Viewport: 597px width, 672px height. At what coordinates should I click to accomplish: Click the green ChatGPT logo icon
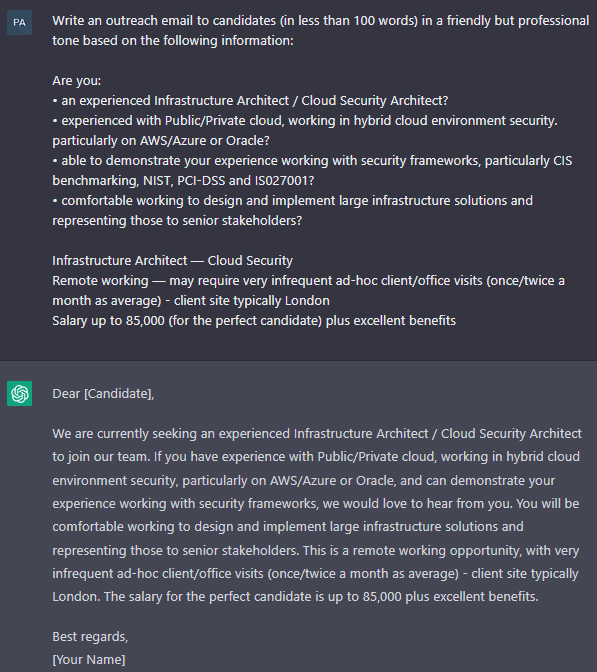click(x=19, y=393)
